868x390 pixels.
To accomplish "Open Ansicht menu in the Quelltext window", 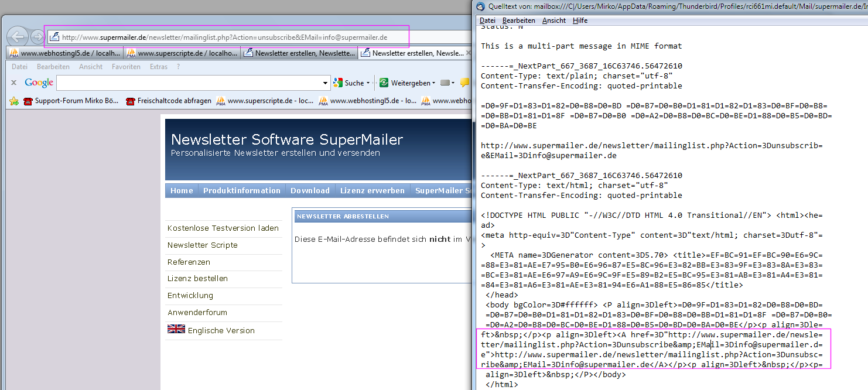I will 554,20.
